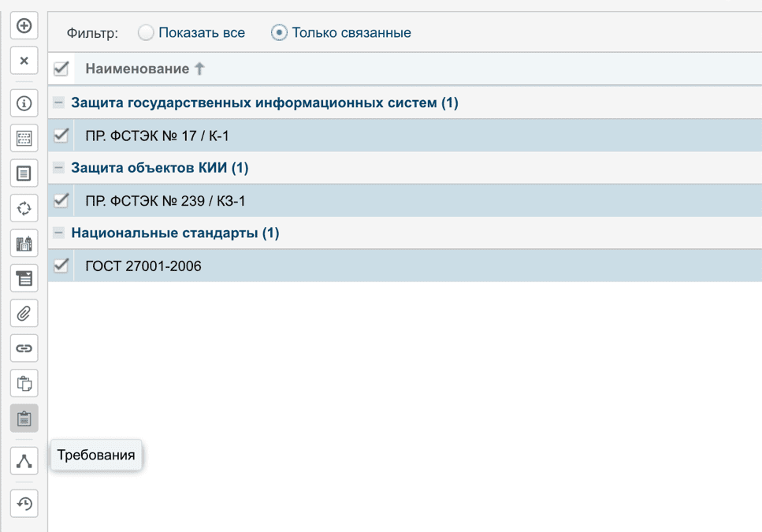Uncheck the ГОСТ 27001-2006 checkbox

point(61,266)
